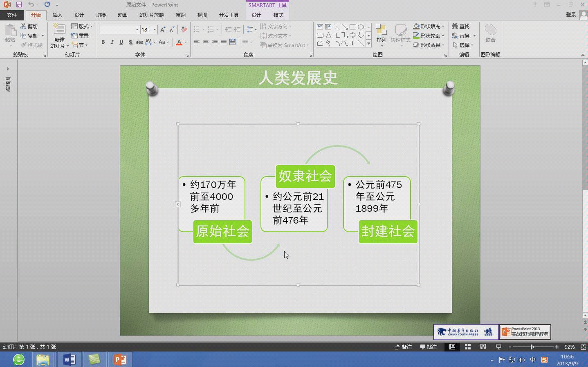Select the rectangle shape in shapes gallery
Image resolution: width=588 pixels, height=367 pixels.
(352, 27)
